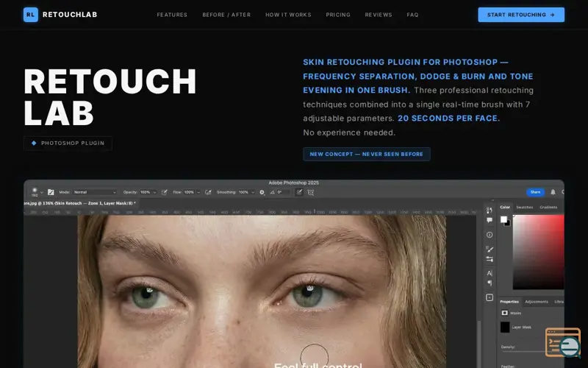588x368 pixels.
Task: Expand the Flow 100% dropdown arrow
Action: point(198,192)
